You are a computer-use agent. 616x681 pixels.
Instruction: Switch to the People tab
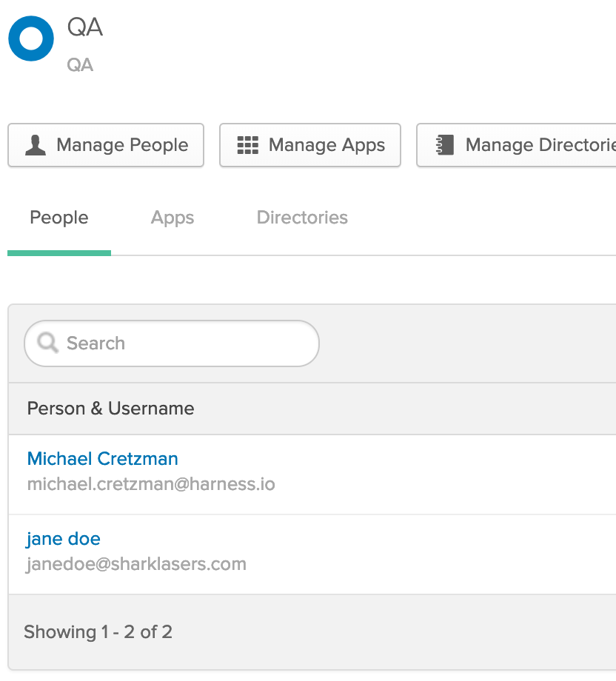tap(59, 218)
